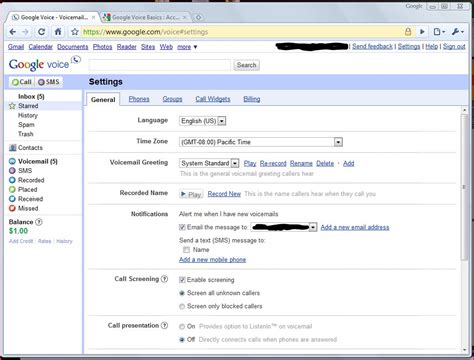Open the wrench tools menu
Screen dimensions: 474x360
[x=457, y=32]
